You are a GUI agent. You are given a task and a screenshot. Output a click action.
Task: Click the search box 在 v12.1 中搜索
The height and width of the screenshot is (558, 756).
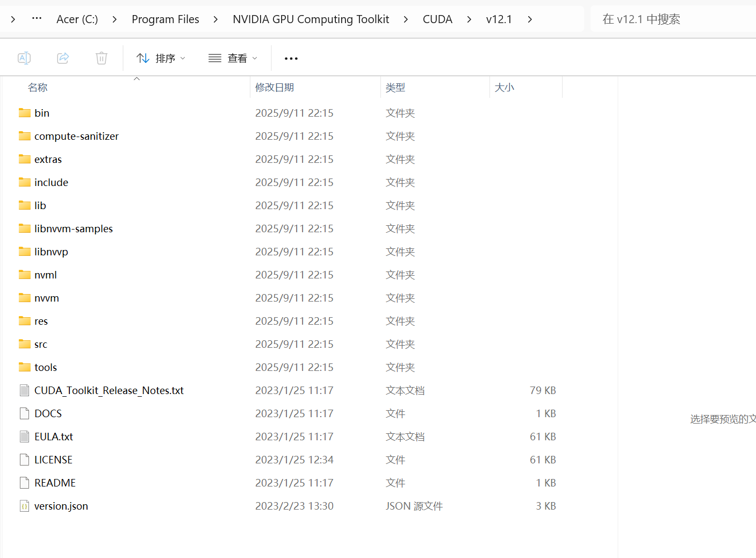(673, 19)
